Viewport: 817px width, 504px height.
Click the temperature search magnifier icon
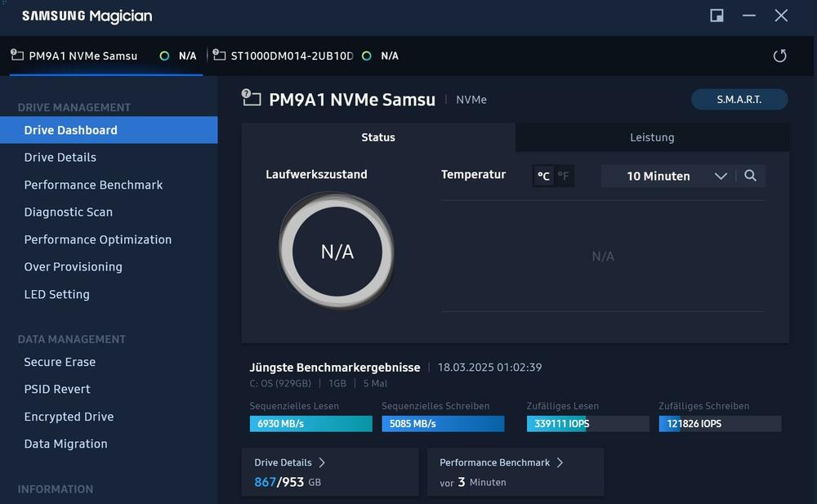pos(750,176)
